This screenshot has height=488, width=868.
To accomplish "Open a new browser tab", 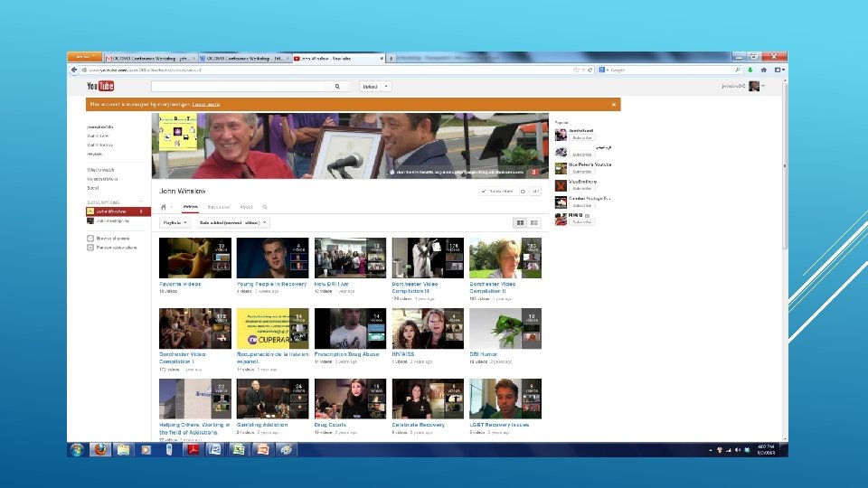I will coord(391,58).
